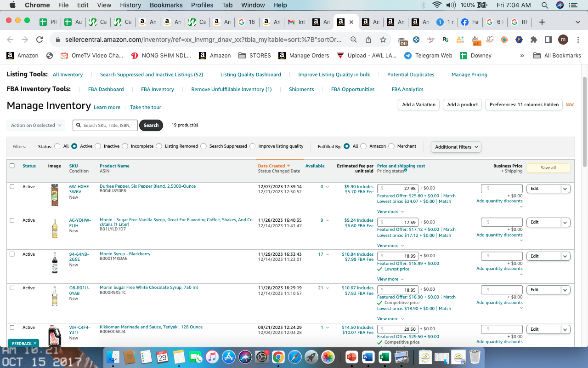Launch PowerPoint from the Dock
Viewport: 588px width, 368px height.
351,356
